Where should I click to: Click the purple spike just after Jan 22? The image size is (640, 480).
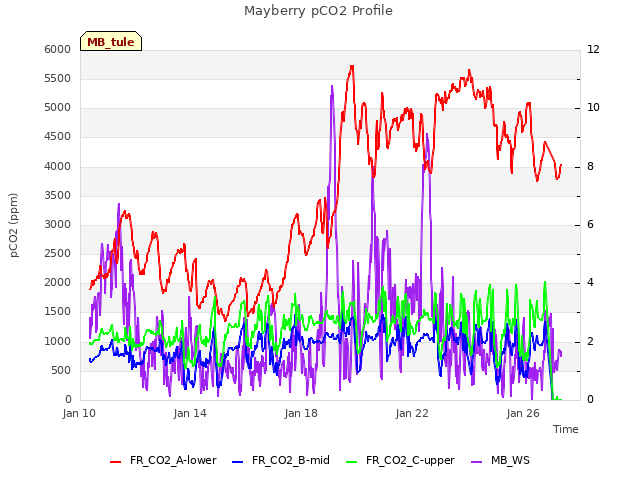coord(427,135)
